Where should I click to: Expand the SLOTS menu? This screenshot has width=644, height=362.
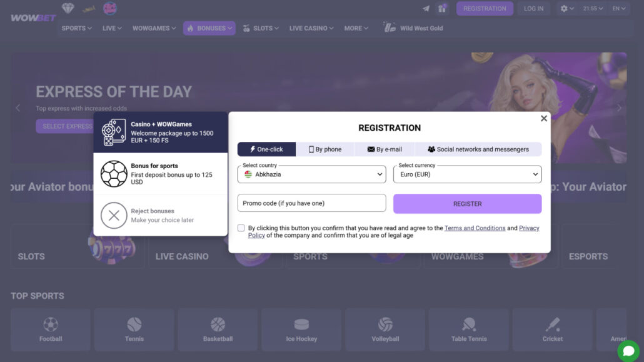pos(261,28)
